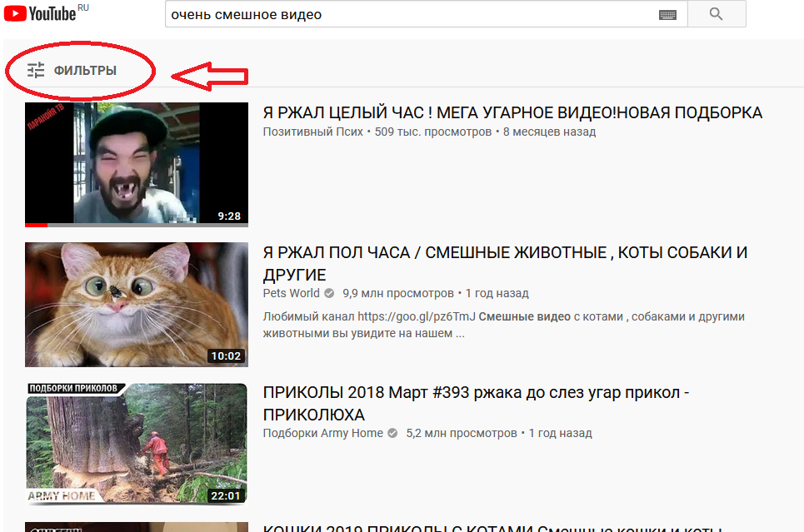The height and width of the screenshot is (532, 804).
Task: Click the 'RU' country label by the logo
Action: 83,7
